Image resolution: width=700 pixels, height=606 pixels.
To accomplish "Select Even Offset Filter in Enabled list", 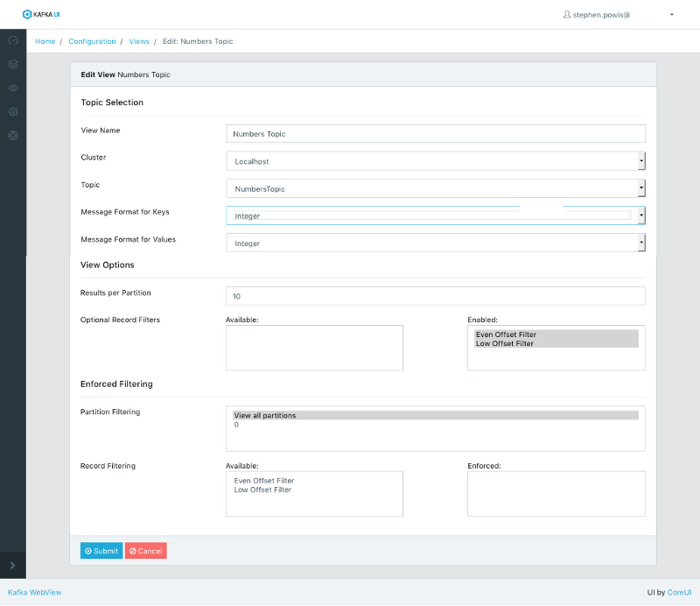I will [x=556, y=335].
